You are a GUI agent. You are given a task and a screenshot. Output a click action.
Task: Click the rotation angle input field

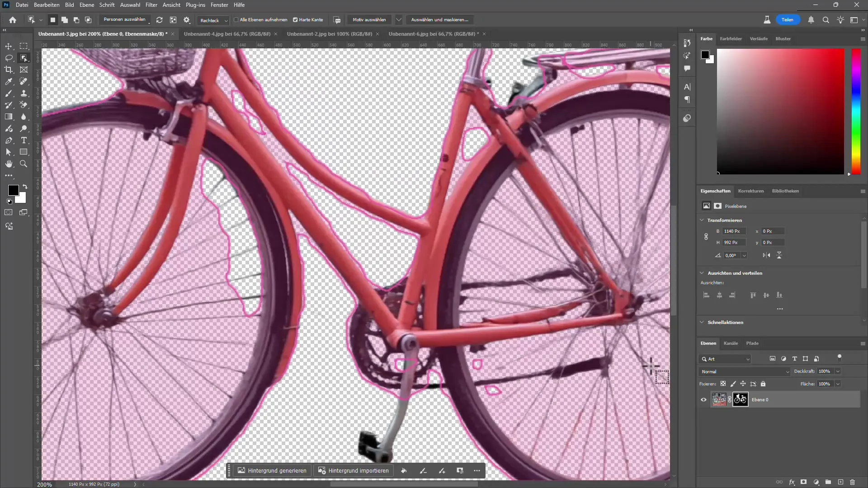click(x=731, y=255)
